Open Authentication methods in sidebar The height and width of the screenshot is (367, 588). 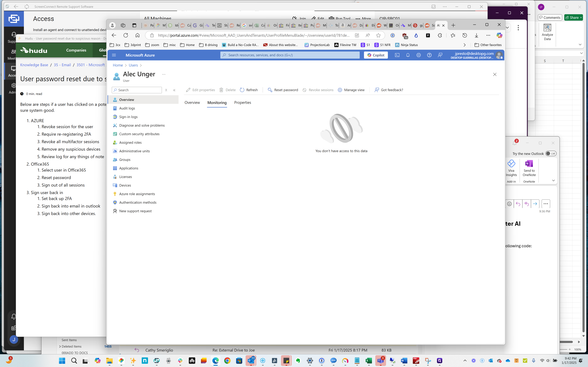point(138,202)
